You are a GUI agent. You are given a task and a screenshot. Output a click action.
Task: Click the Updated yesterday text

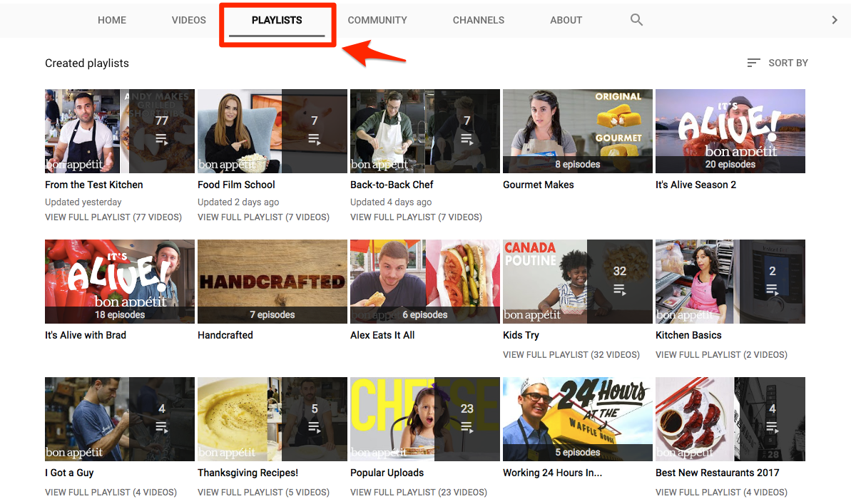click(x=83, y=202)
